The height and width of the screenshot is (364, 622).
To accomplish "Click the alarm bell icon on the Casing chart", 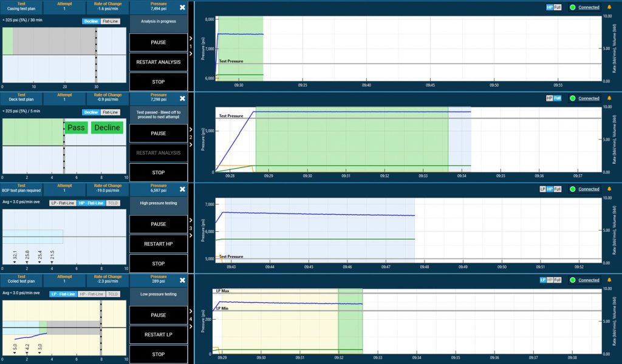I will pos(609,7).
